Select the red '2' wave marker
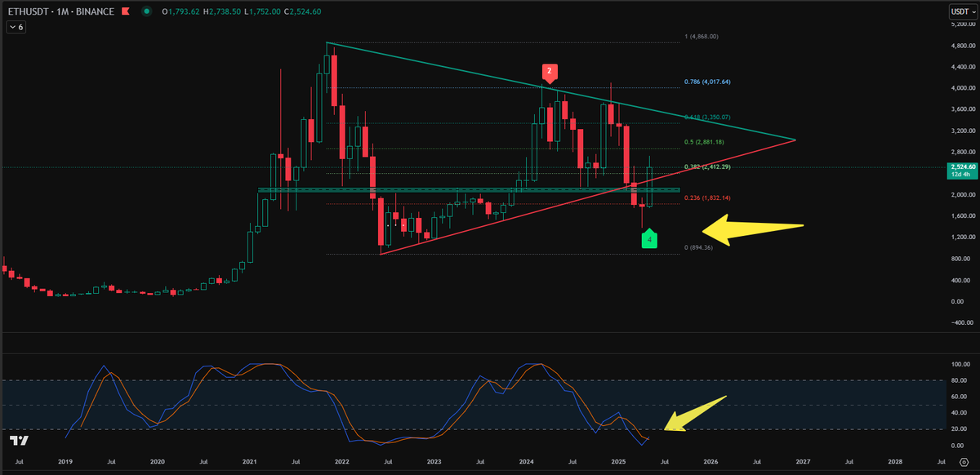Image resolution: width=980 pixels, height=475 pixels. pyautogui.click(x=548, y=72)
